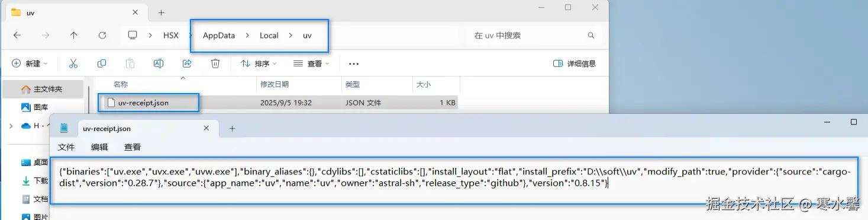The height and width of the screenshot is (220, 868).
Task: Click Local in the address bar
Action: (x=269, y=36)
